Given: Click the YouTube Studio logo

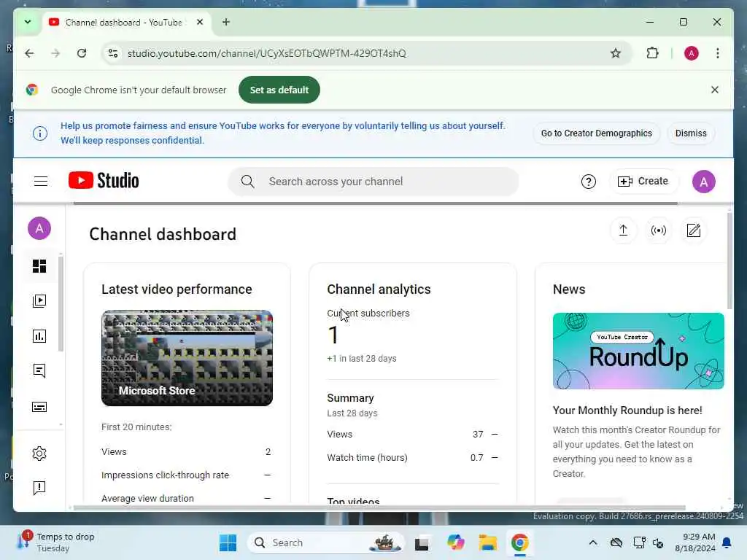Looking at the screenshot, I should click(x=104, y=181).
